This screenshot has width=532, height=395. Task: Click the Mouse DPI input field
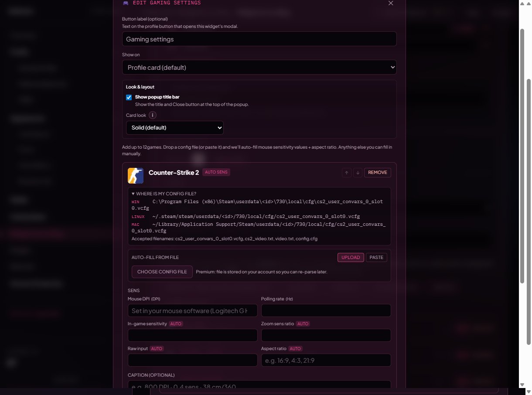(x=193, y=310)
